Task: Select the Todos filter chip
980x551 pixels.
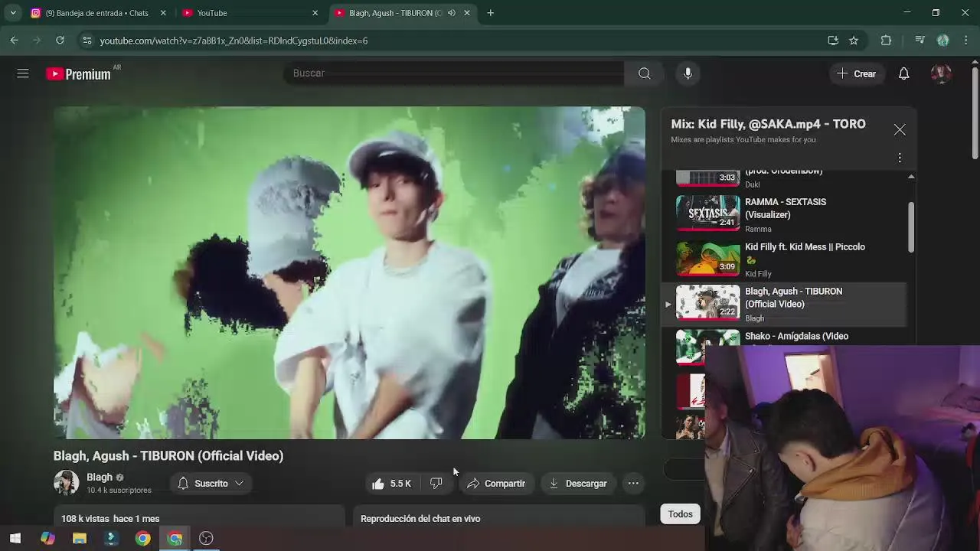Action: [680, 514]
